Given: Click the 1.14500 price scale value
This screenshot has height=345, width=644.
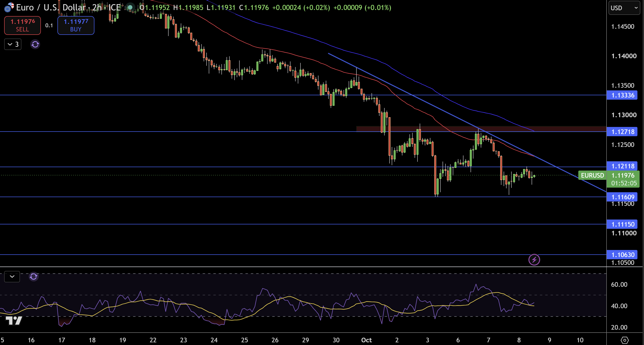Looking at the screenshot, I should 623,27.
